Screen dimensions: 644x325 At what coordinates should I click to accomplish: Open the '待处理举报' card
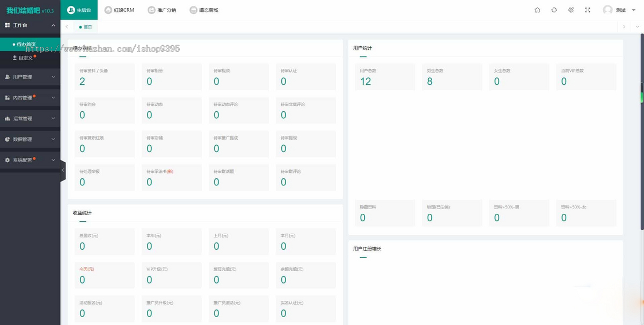click(105, 177)
